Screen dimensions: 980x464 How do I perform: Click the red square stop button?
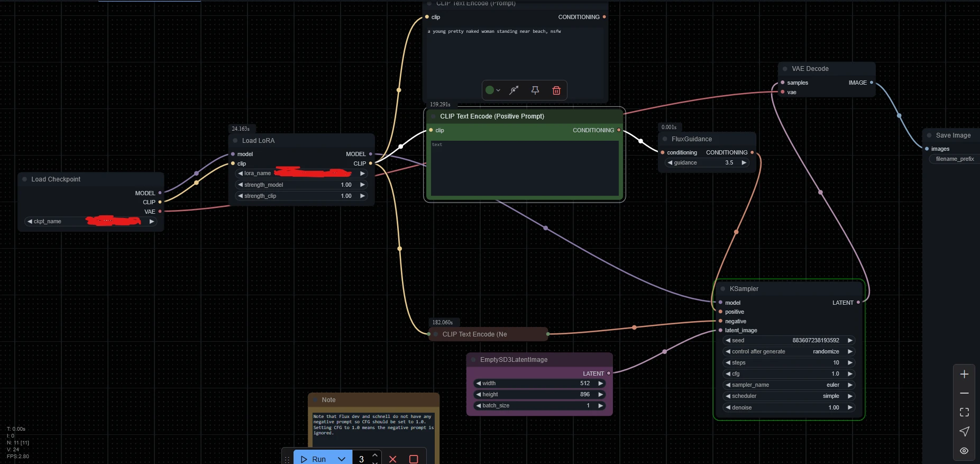pyautogui.click(x=414, y=459)
